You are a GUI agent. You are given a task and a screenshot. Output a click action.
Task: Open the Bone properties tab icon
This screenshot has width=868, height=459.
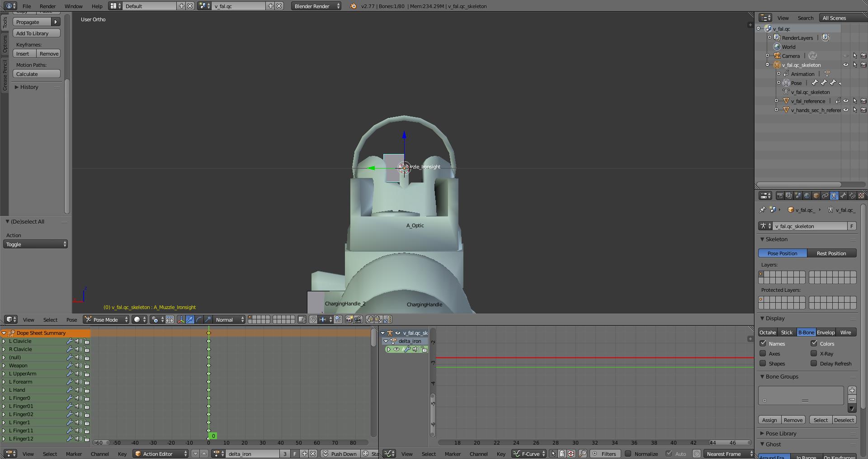(x=843, y=196)
